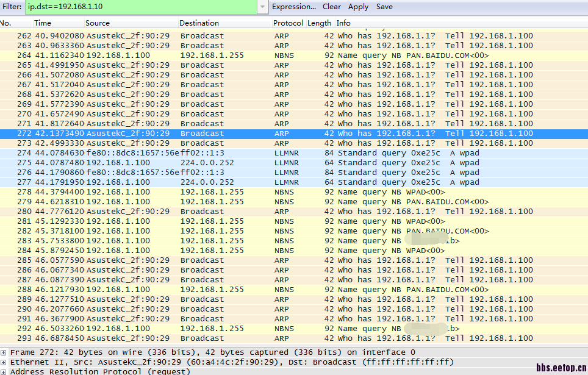Apply the display filter
Viewport: 588px width, 375px height.
(358, 7)
